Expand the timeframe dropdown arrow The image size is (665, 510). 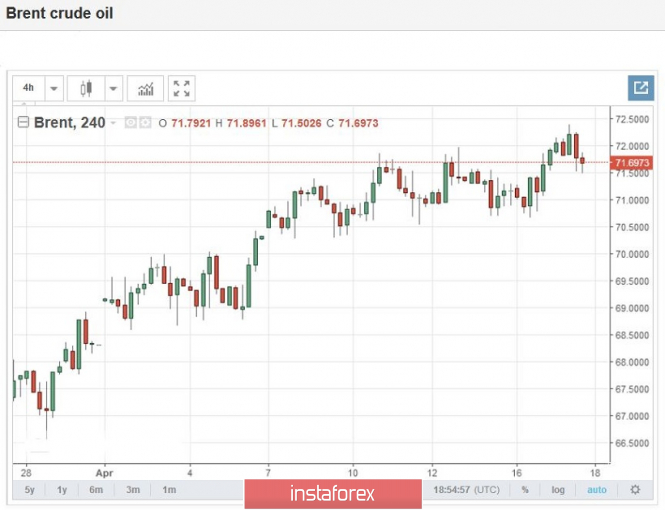click(x=54, y=89)
